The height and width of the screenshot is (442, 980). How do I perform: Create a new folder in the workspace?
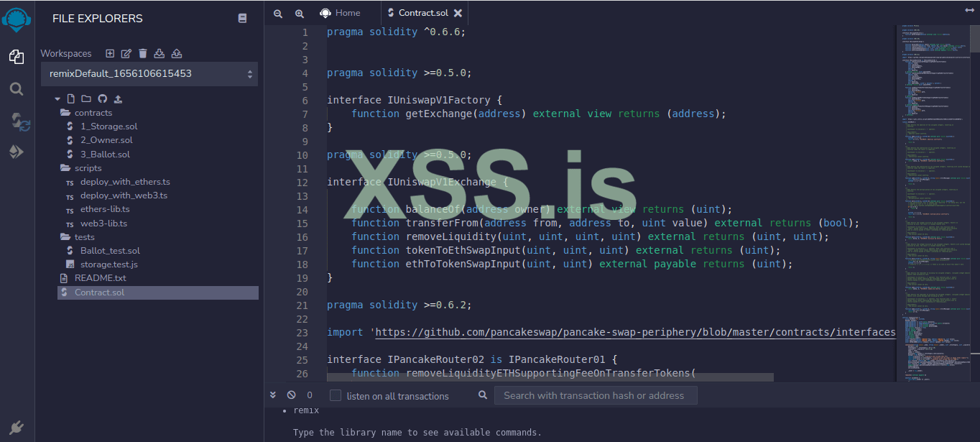coord(85,100)
